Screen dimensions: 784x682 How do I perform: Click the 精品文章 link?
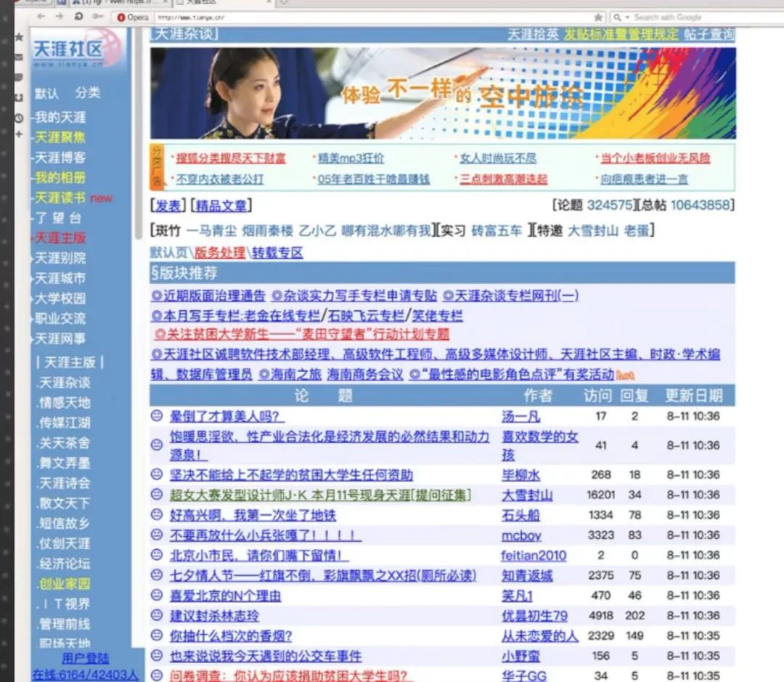221,206
